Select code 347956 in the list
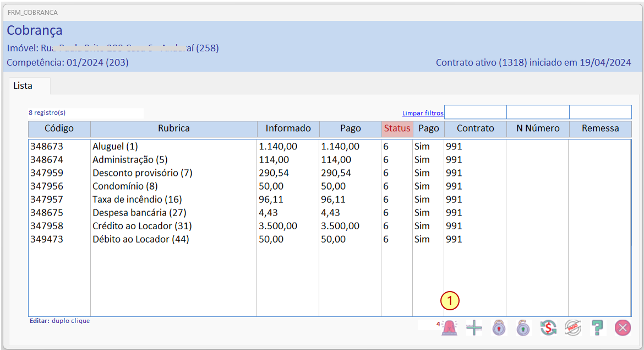 [47, 186]
